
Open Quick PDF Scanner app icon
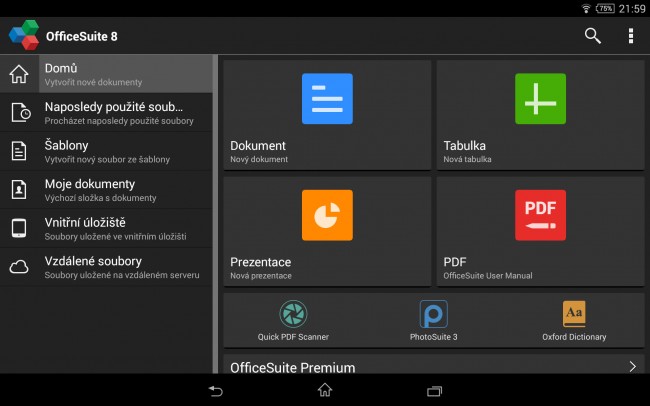tap(293, 314)
